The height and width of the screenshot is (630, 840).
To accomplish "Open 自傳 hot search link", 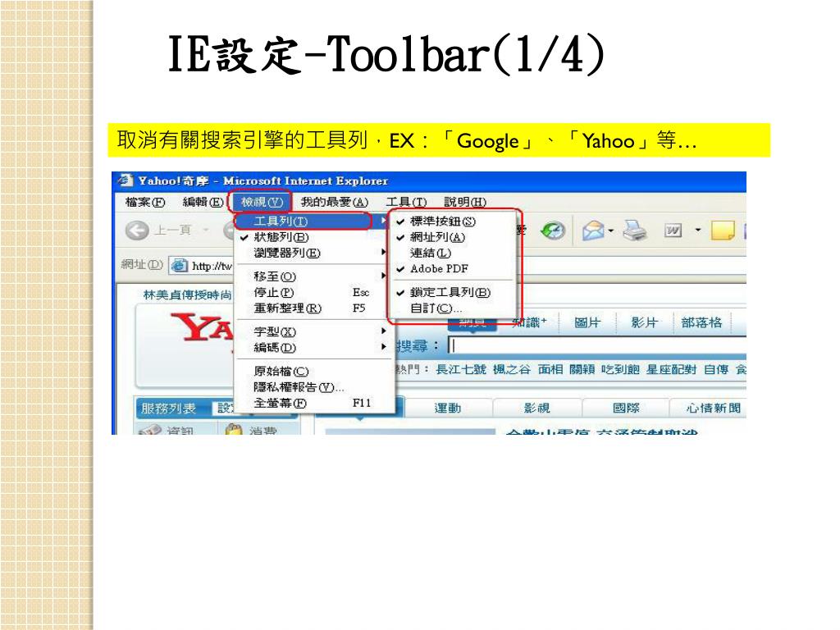I will pos(715,370).
